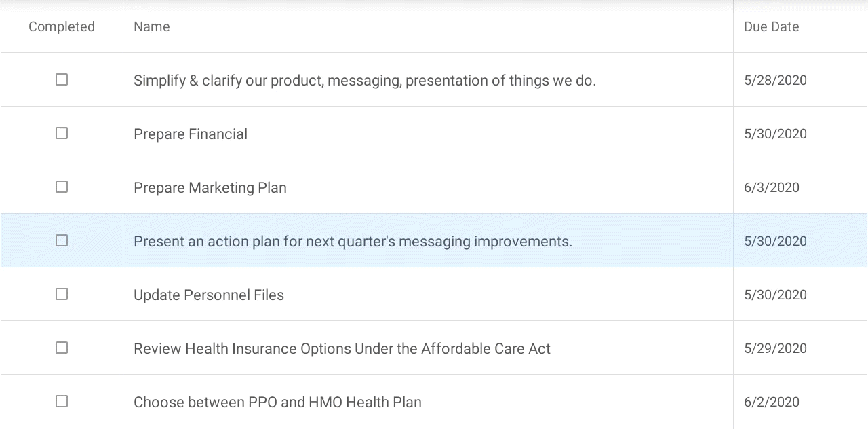Select the Review Health Insurance Options task name
Screen dimensions: 868x429
(342, 348)
